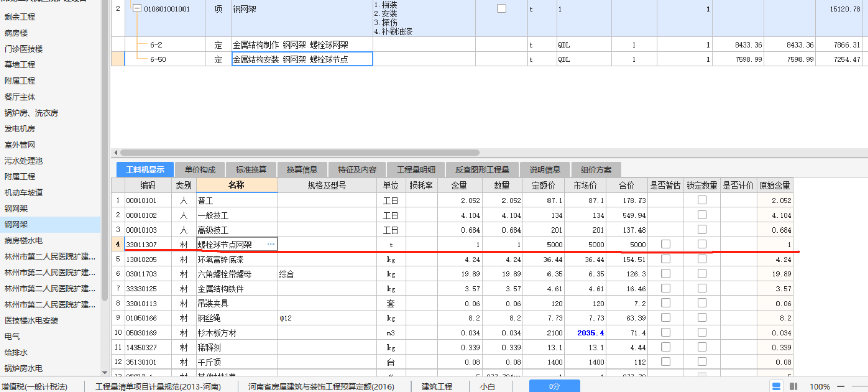Click code cell 33011307

(148, 245)
